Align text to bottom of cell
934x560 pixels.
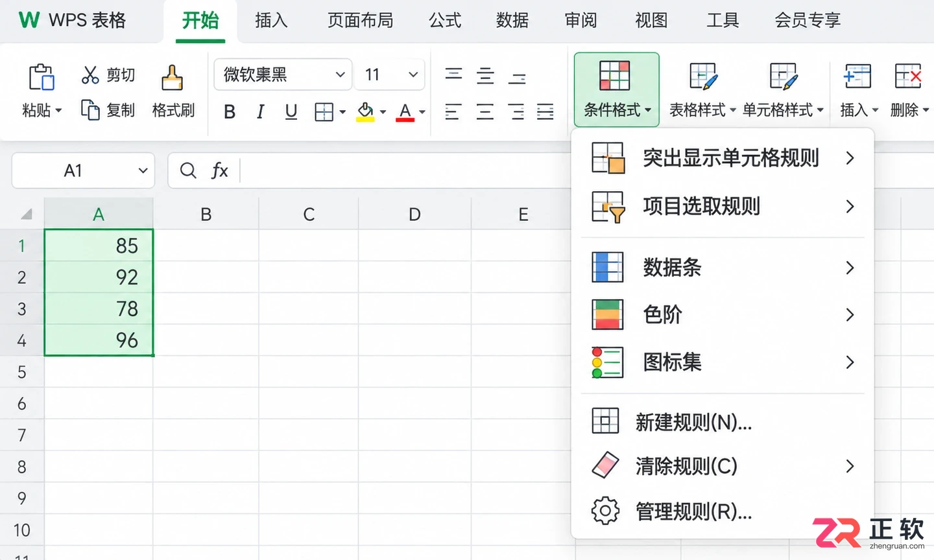517,78
